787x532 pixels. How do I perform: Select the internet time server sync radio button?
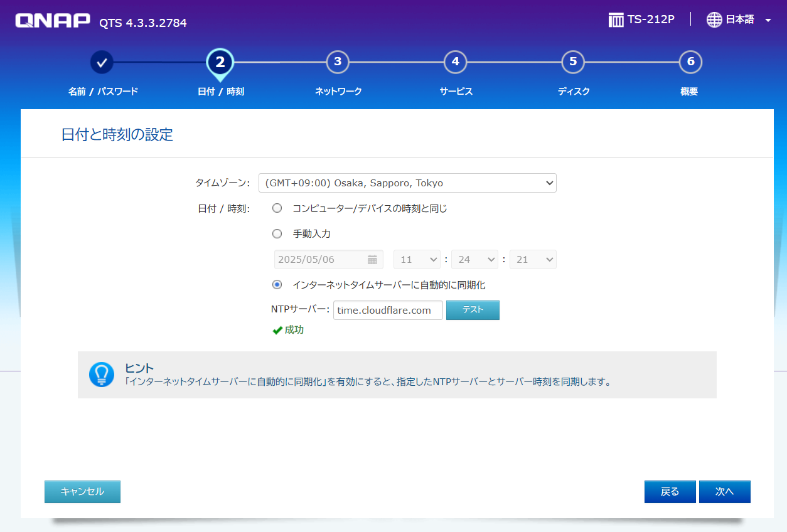[277, 285]
